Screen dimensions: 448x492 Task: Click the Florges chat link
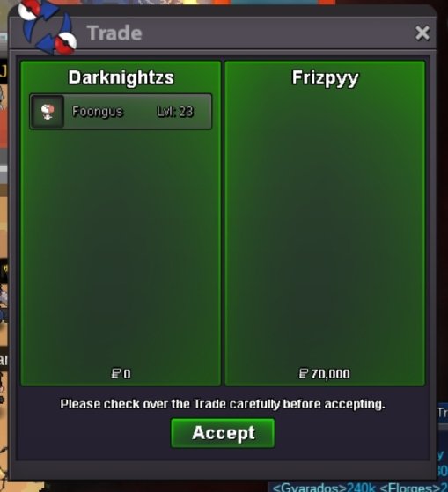tap(411, 488)
